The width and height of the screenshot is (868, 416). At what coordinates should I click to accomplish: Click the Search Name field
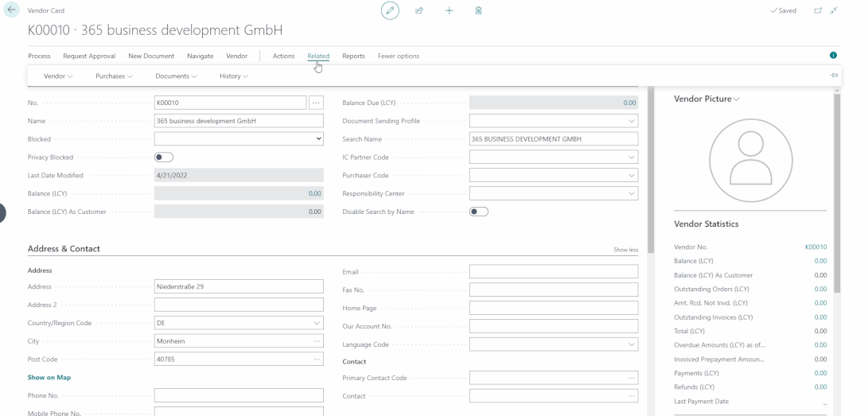pyautogui.click(x=554, y=139)
